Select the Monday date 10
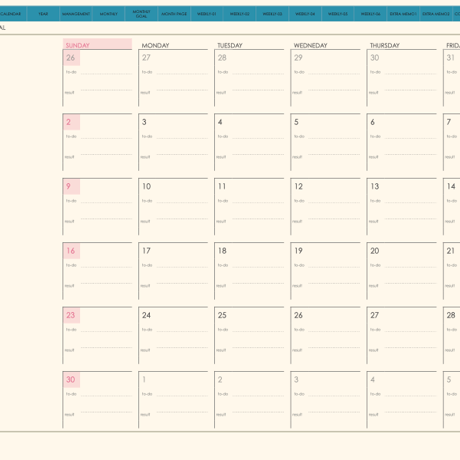The width and height of the screenshot is (460, 460). pos(147,186)
